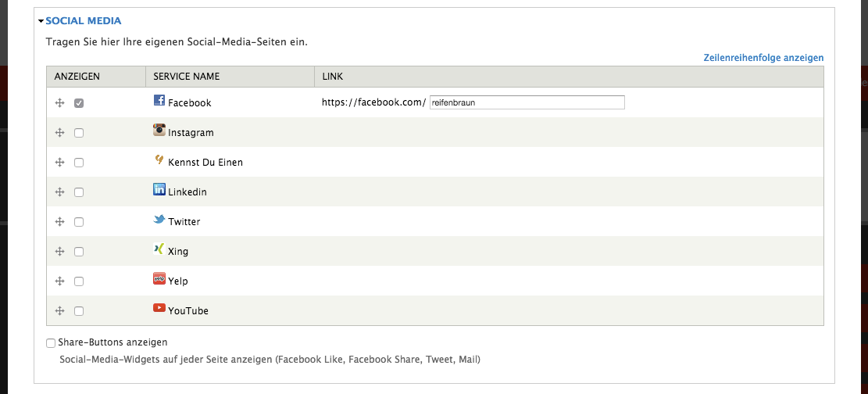The image size is (868, 394).
Task: Click the Linkedin logo icon
Action: (x=159, y=190)
